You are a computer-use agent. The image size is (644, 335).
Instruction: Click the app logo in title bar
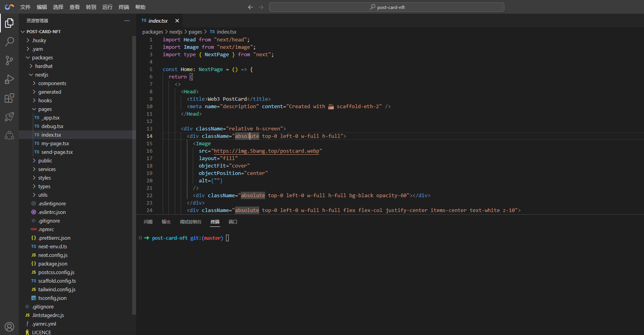click(x=9, y=7)
